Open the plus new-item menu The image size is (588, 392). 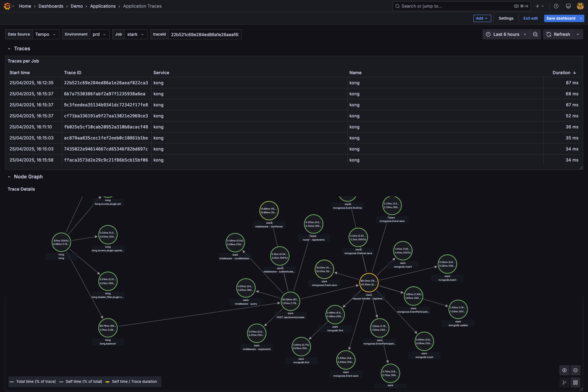click(x=540, y=6)
